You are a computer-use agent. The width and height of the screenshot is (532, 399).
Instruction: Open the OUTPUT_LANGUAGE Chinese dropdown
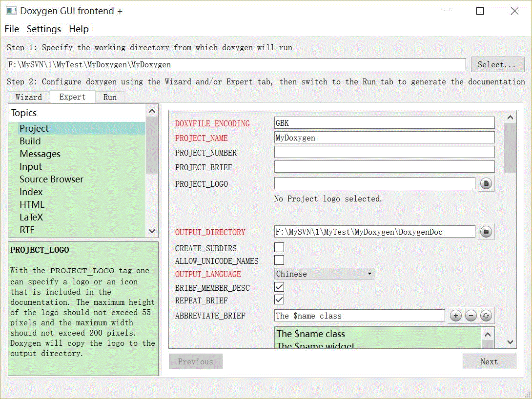324,274
